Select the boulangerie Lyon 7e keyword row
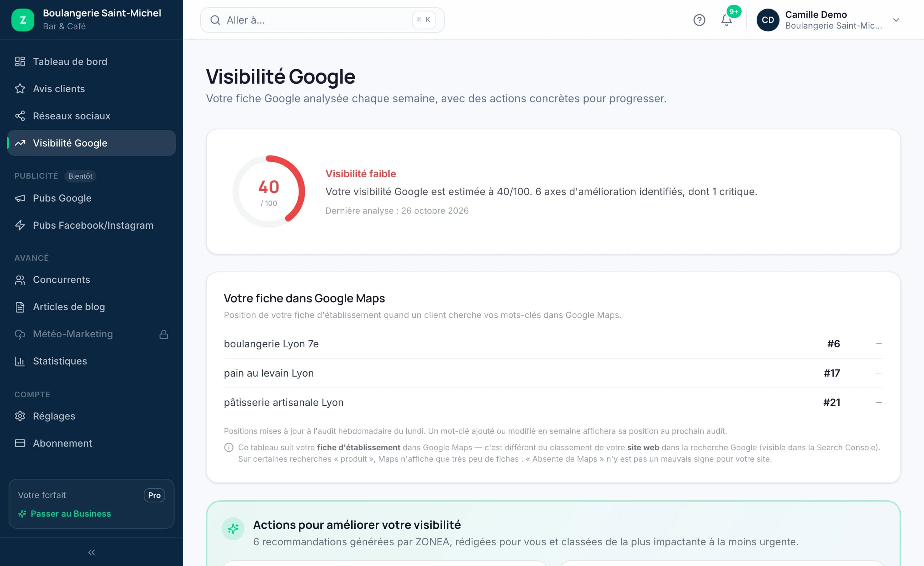 pos(553,344)
